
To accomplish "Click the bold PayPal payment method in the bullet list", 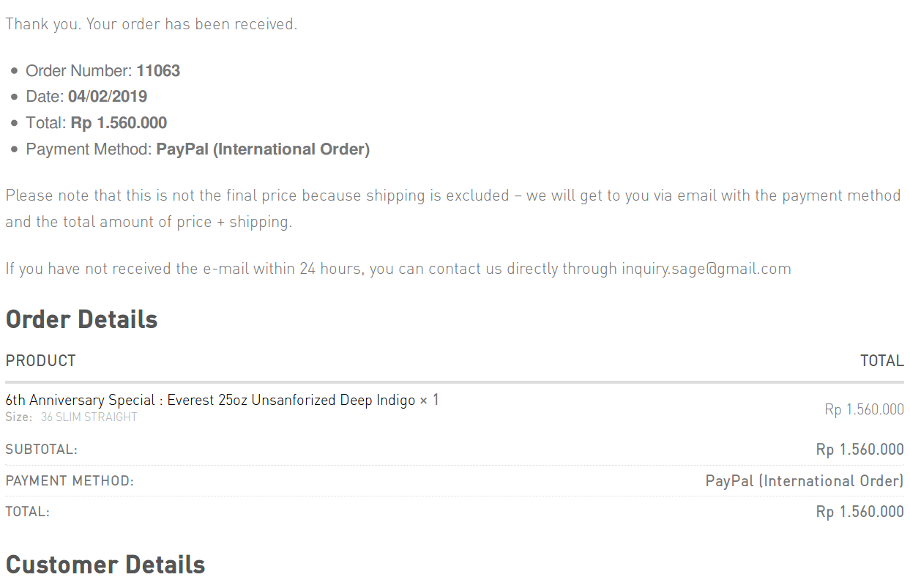I will (x=263, y=149).
